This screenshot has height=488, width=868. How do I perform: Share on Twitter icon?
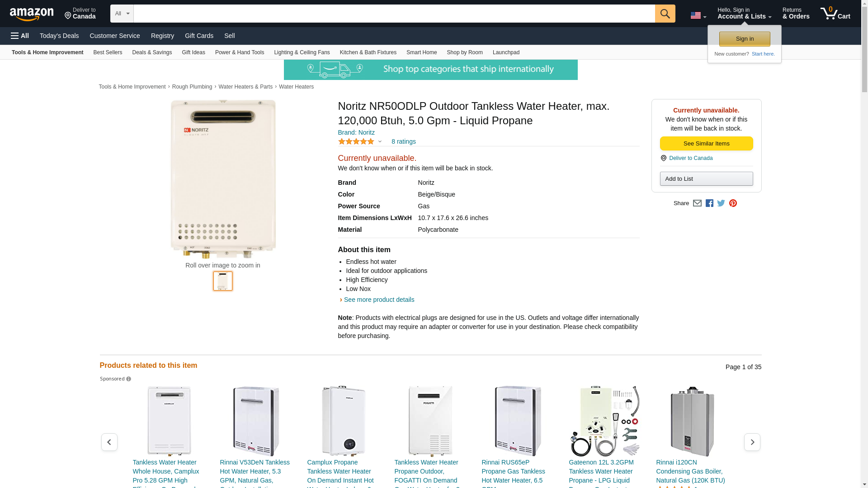(721, 203)
